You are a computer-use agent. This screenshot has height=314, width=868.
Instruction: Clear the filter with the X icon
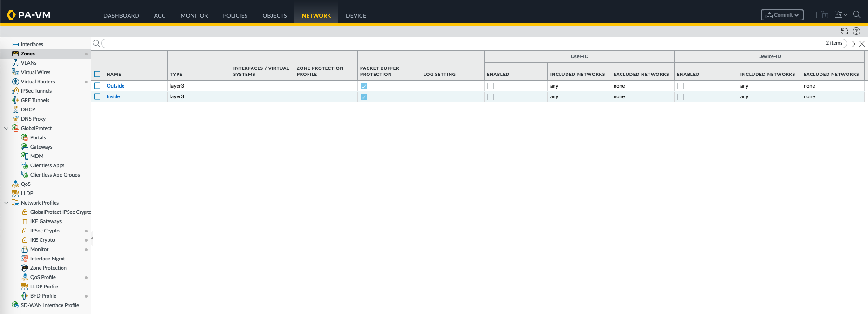[862, 44]
